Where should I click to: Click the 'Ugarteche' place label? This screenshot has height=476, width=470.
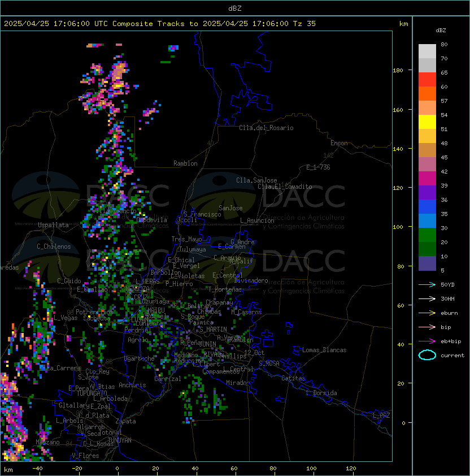[140, 358]
